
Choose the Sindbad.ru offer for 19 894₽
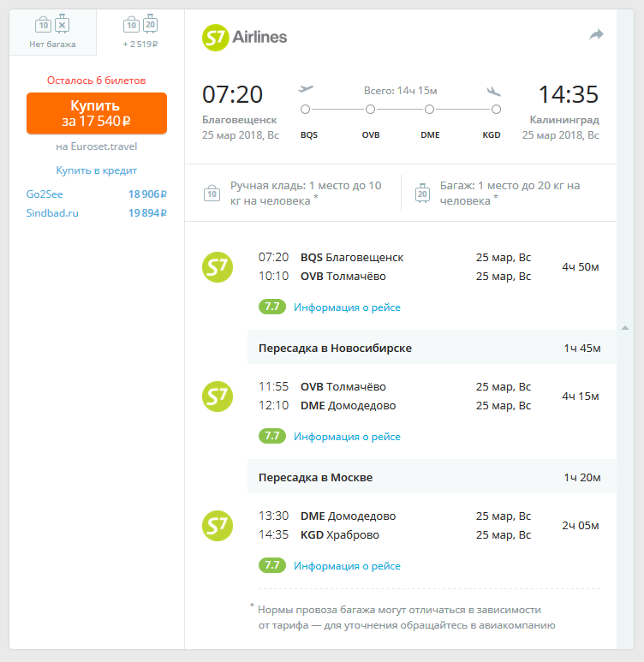tap(97, 213)
